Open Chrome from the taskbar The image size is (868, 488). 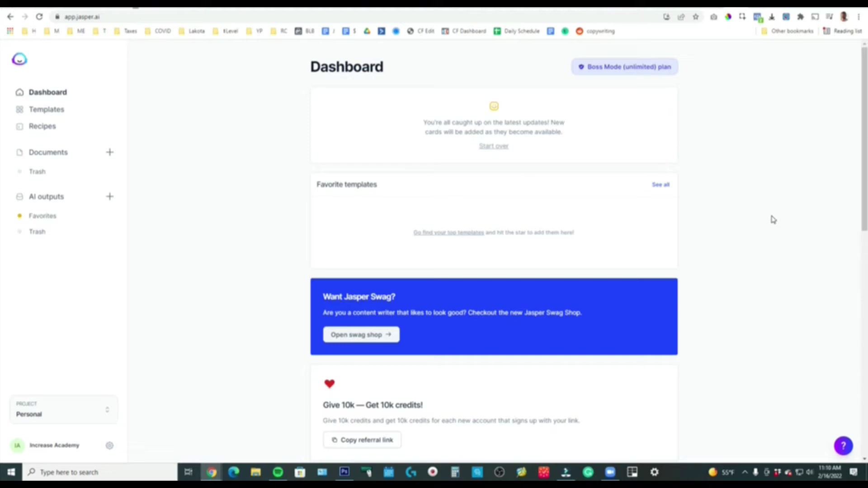click(x=211, y=472)
